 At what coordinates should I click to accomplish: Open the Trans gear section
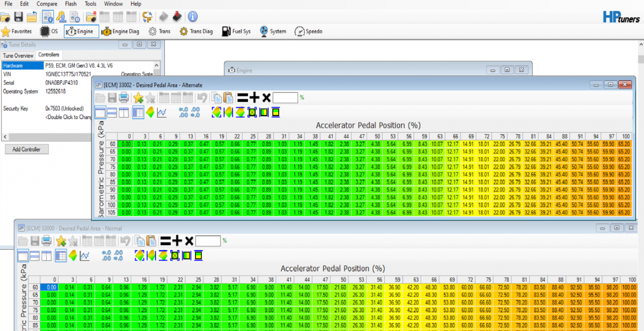[x=159, y=31]
